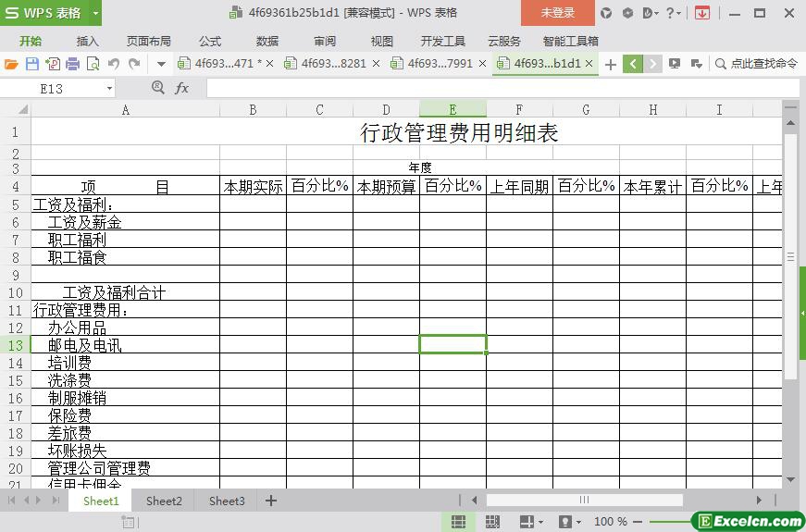This screenshot has height=532, width=806.
Task: Click the horizontal scrollbar thumb
Action: click(x=585, y=501)
